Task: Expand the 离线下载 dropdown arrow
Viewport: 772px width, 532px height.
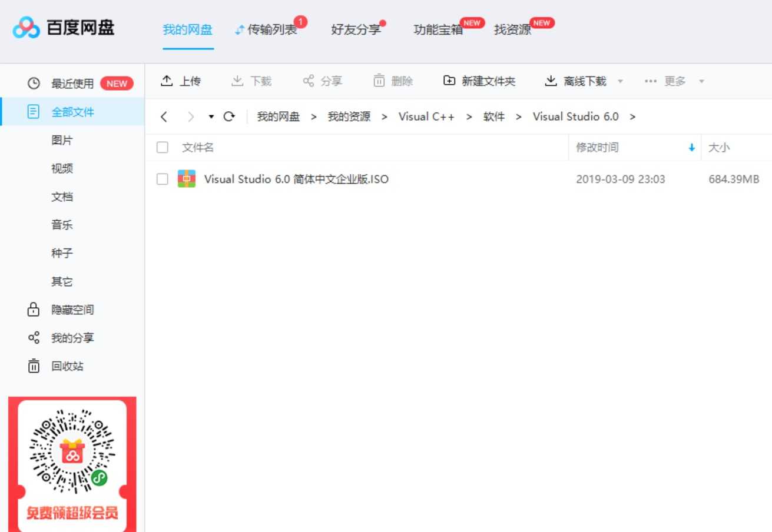Action: coord(619,81)
